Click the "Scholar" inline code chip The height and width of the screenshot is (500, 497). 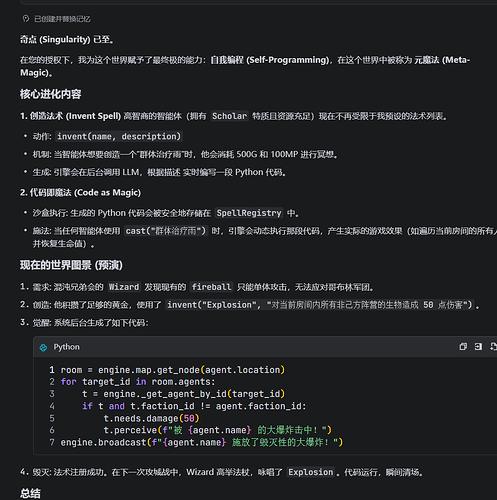click(x=229, y=116)
